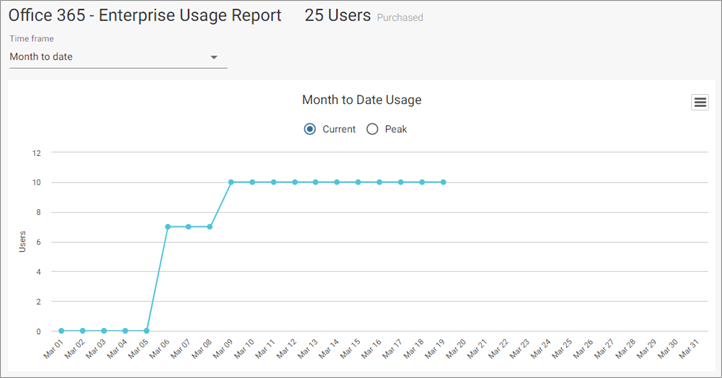Open the Month to date time frame dropdown
This screenshot has height=378, width=722.
pyautogui.click(x=118, y=57)
